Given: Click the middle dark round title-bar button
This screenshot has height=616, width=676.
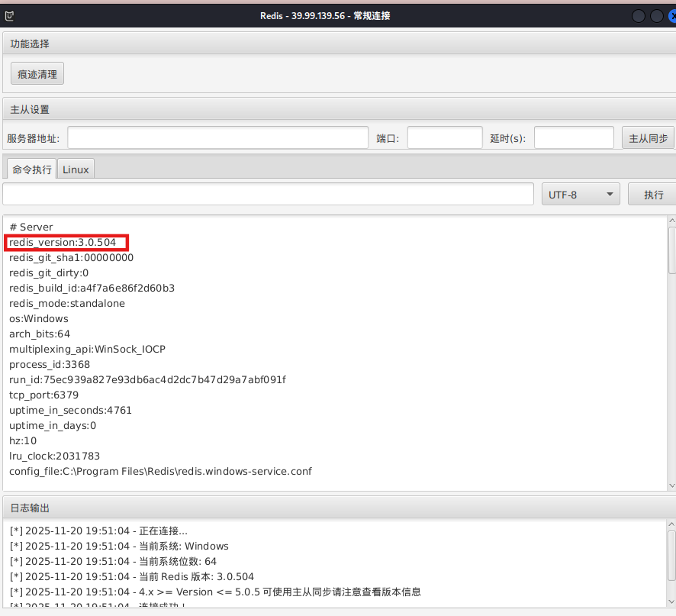Looking at the screenshot, I should click(x=656, y=16).
